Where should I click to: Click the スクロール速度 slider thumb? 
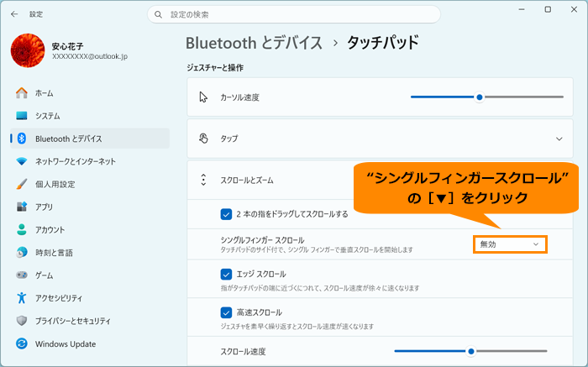[471, 351]
